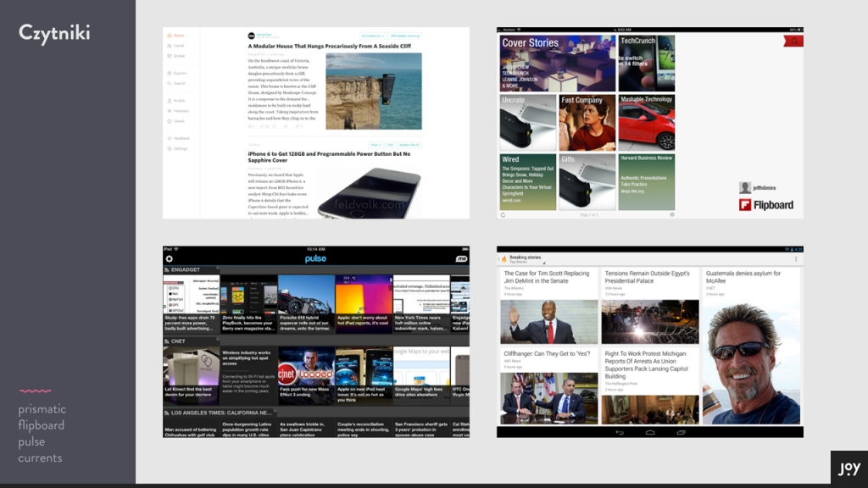This screenshot has width=868, height=488.
Task: Open the Cover Stories tile
Action: (557, 63)
